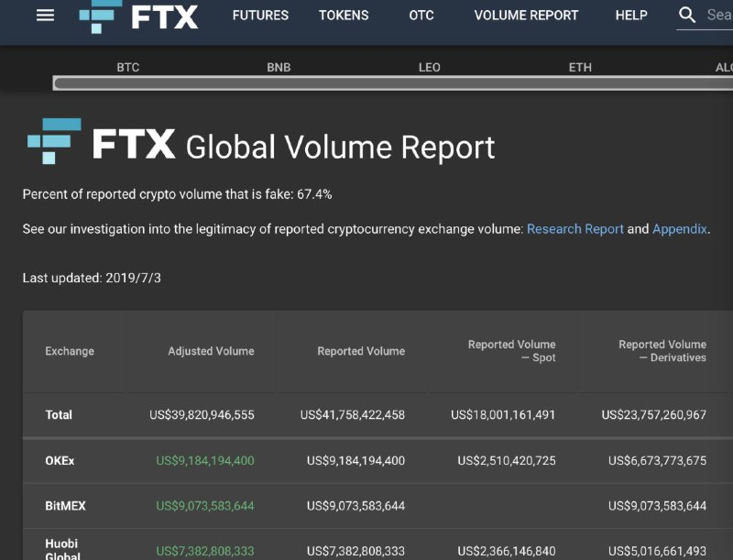Click Total adjusted volume US$39,820,946,555
The height and width of the screenshot is (560, 733).
[202, 414]
